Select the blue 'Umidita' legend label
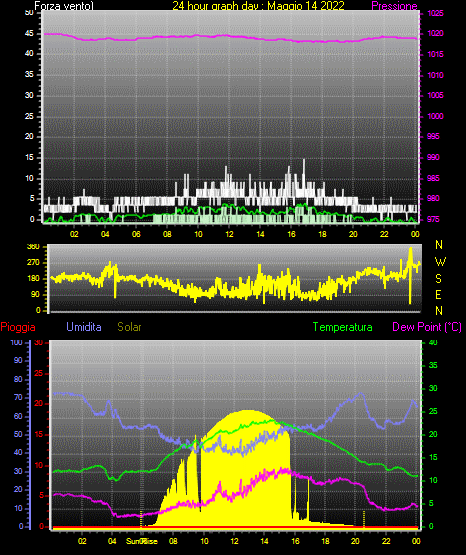Screen dimensions: 466x555 click(84, 327)
